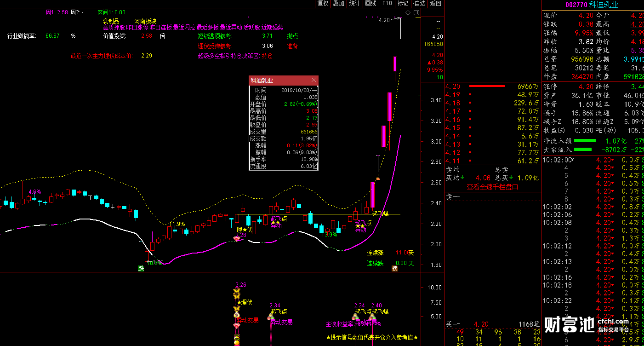
Task: Click the diamond icon above price axis
Action: 408,12
